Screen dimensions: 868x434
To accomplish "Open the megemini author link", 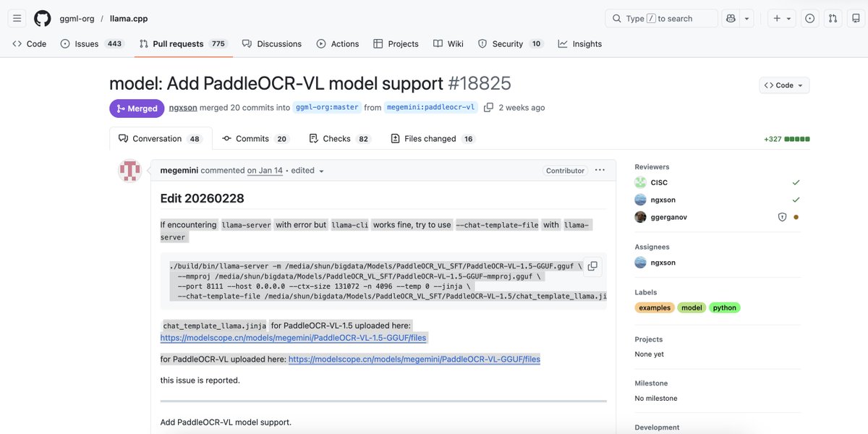I will pyautogui.click(x=179, y=171).
